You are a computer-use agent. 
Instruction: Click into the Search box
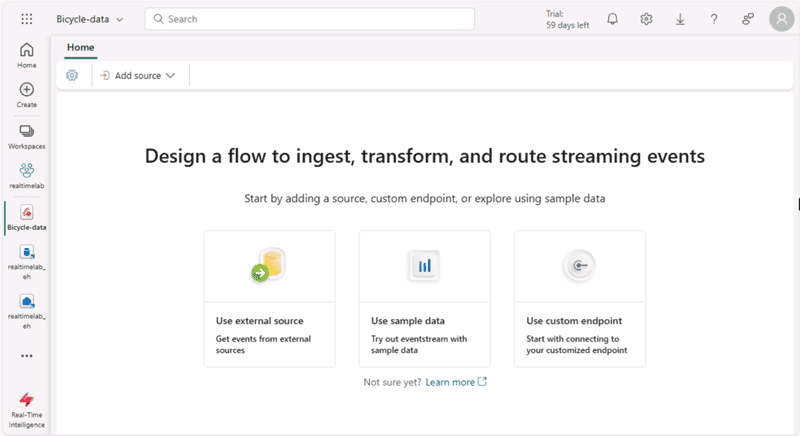click(x=310, y=19)
